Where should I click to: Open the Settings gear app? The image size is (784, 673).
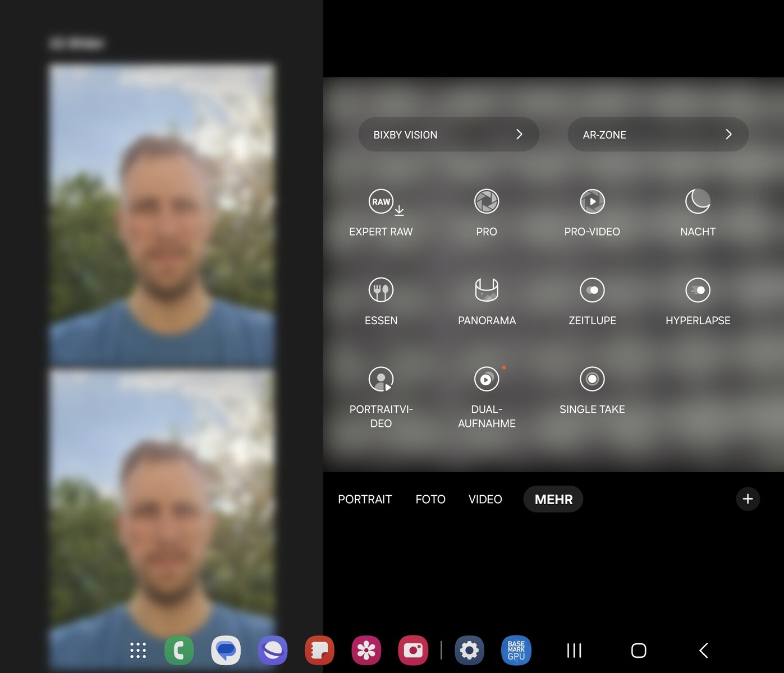point(469,651)
